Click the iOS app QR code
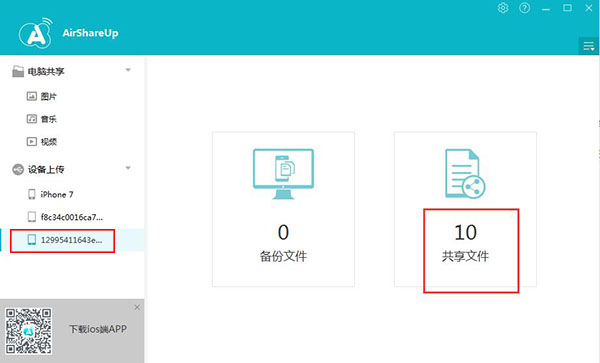The width and height of the screenshot is (600, 363). pyautogui.click(x=29, y=331)
